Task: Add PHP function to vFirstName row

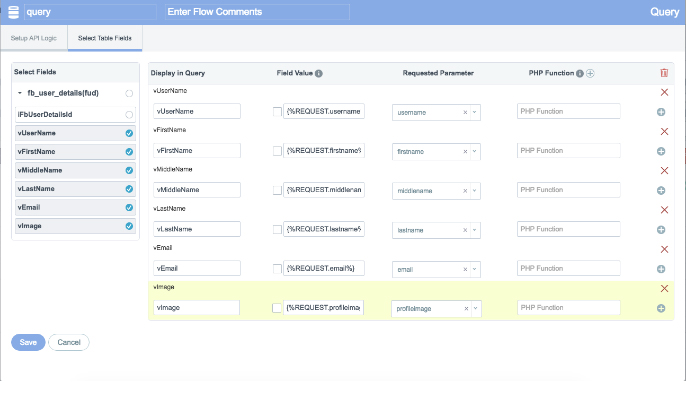Action: tap(661, 151)
